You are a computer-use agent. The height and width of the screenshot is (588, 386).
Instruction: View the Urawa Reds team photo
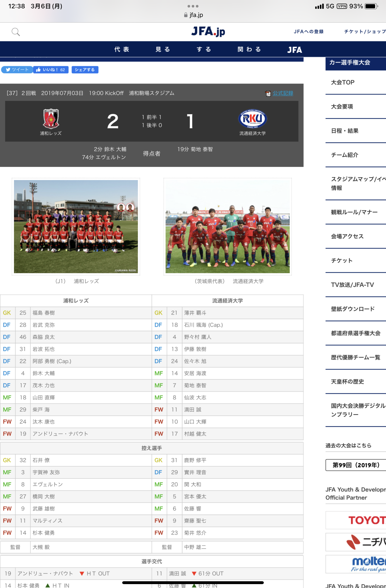click(76, 227)
